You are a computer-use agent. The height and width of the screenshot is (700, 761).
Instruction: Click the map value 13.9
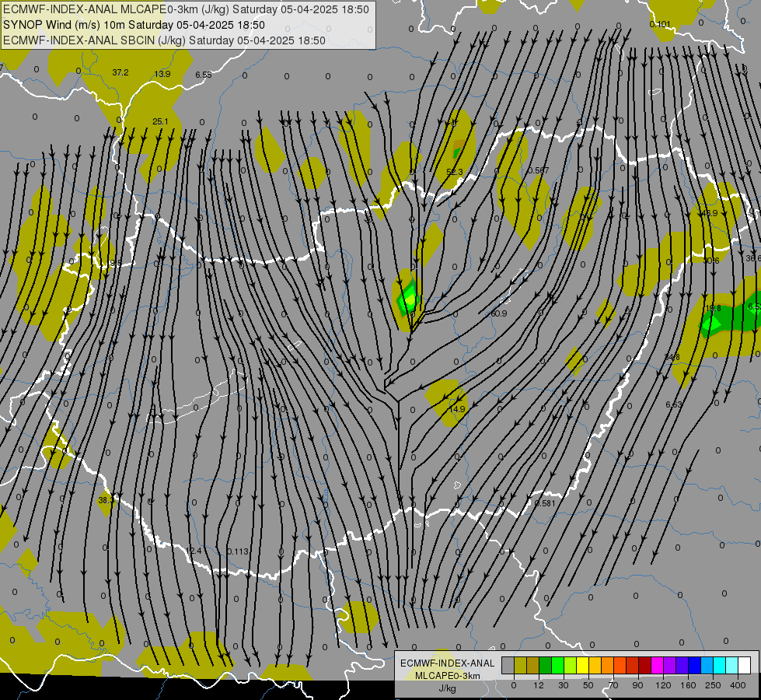162,74
